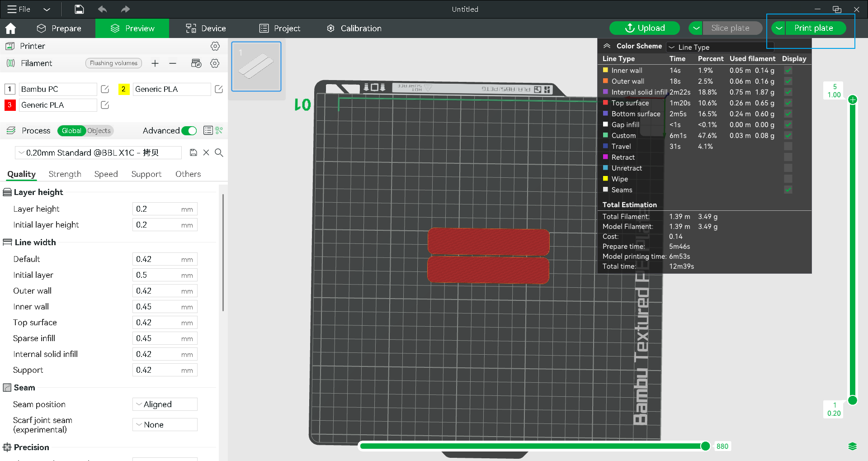Click the Home icon
Viewport: 868px width, 461px height.
(10, 29)
